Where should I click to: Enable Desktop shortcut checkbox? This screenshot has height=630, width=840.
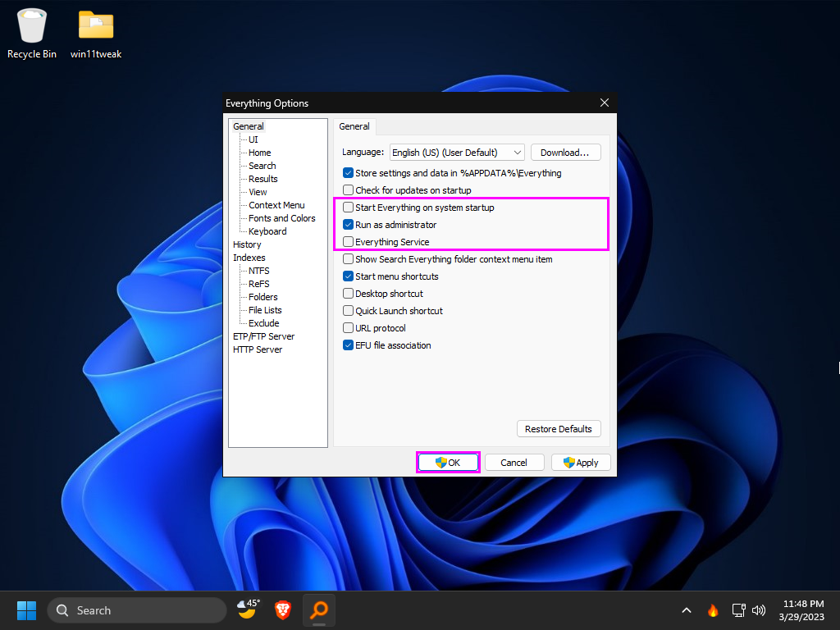point(383,294)
